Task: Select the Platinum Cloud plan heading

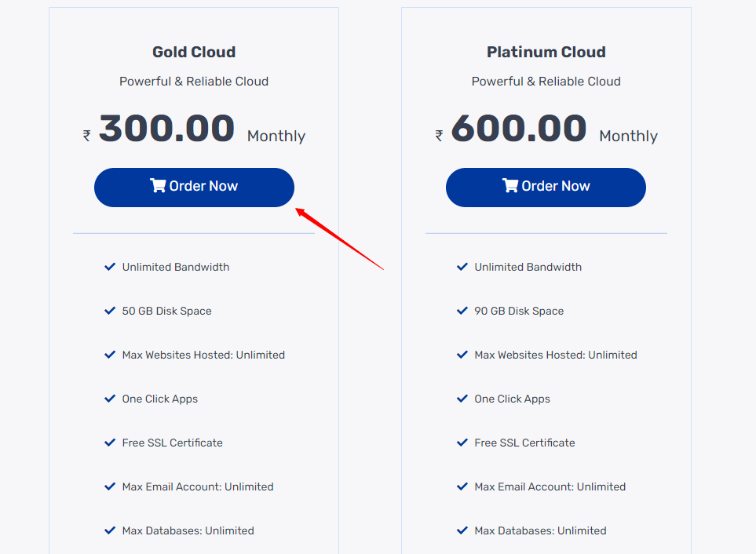Action: click(546, 52)
